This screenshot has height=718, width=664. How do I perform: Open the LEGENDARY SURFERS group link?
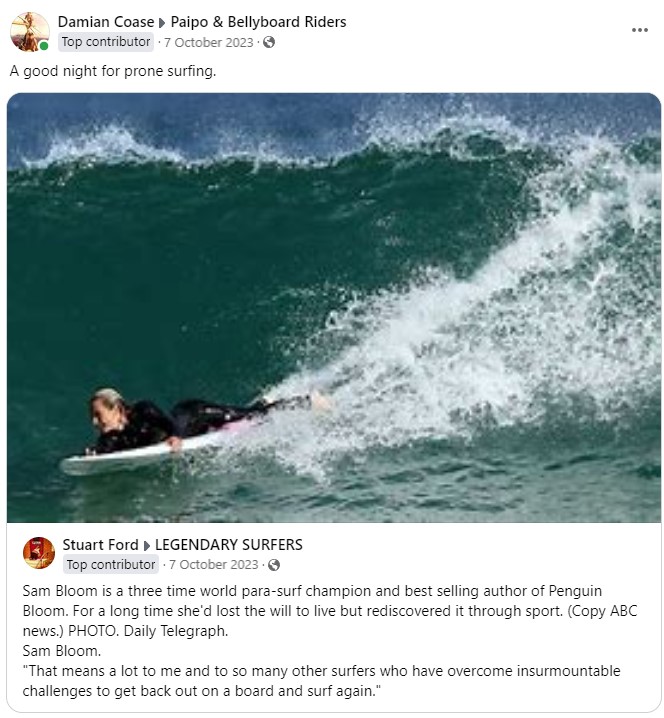pos(229,544)
